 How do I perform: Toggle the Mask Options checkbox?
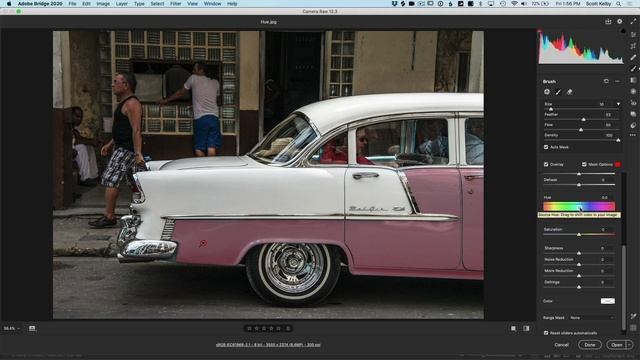click(584, 164)
